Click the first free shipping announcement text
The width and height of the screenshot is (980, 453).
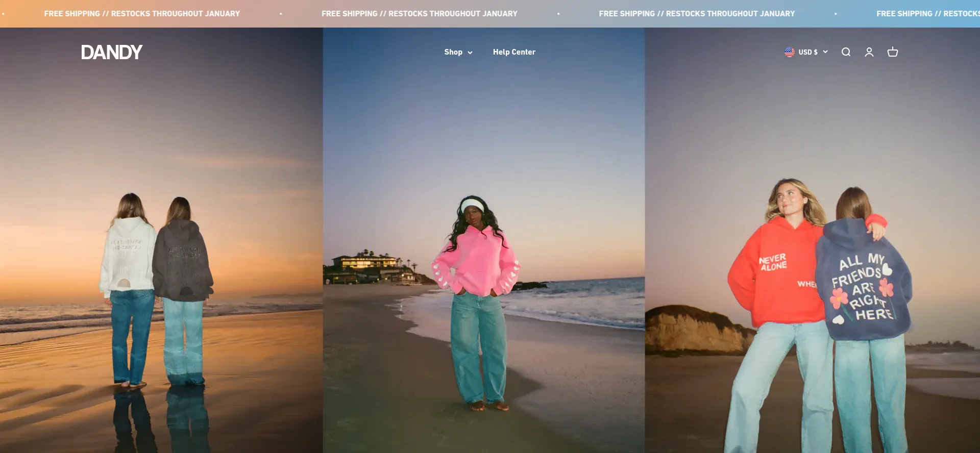142,14
